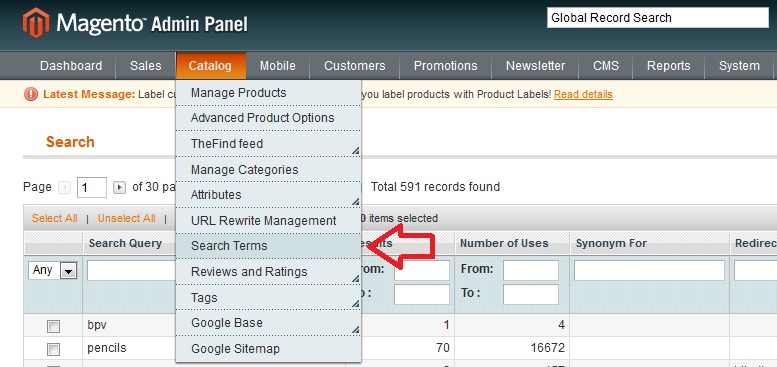Viewport: 777px width, 367px height.
Task: Go to next page arrow
Action: [x=119, y=188]
